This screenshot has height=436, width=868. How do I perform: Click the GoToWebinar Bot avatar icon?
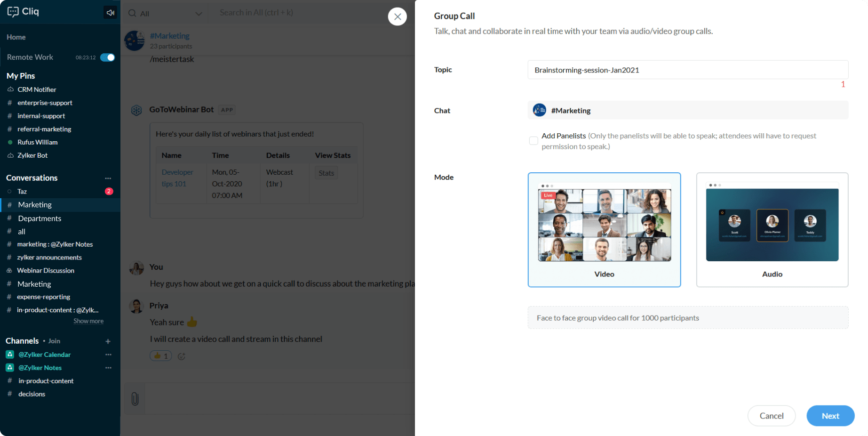pos(136,110)
